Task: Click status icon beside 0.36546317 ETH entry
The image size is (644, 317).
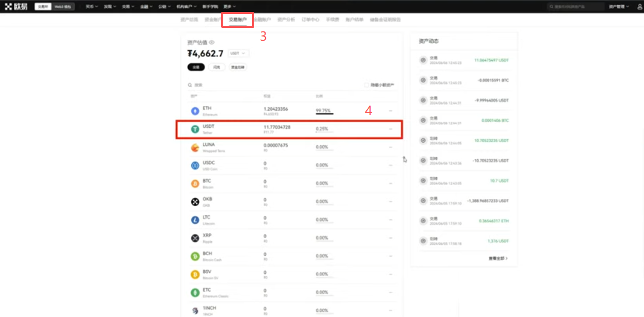Action: (x=423, y=221)
